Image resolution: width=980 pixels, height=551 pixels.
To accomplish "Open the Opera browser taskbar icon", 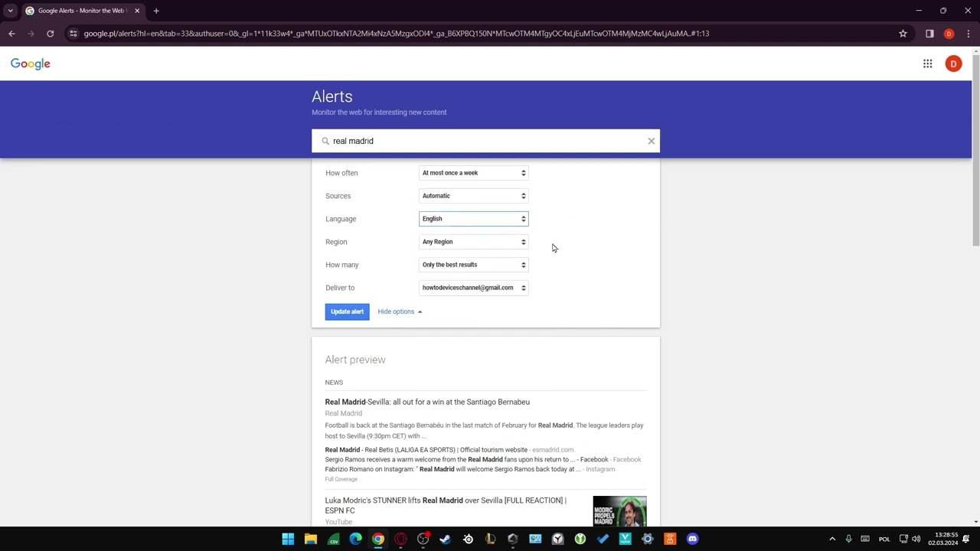I will (400, 539).
